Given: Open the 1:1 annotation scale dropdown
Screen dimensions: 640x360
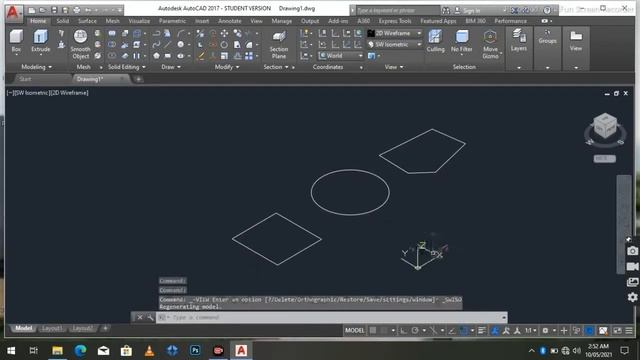Looking at the screenshot, I should [x=531, y=331].
